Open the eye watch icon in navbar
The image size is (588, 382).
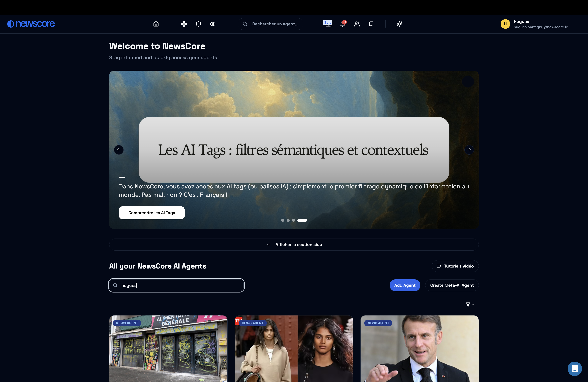coord(213,24)
